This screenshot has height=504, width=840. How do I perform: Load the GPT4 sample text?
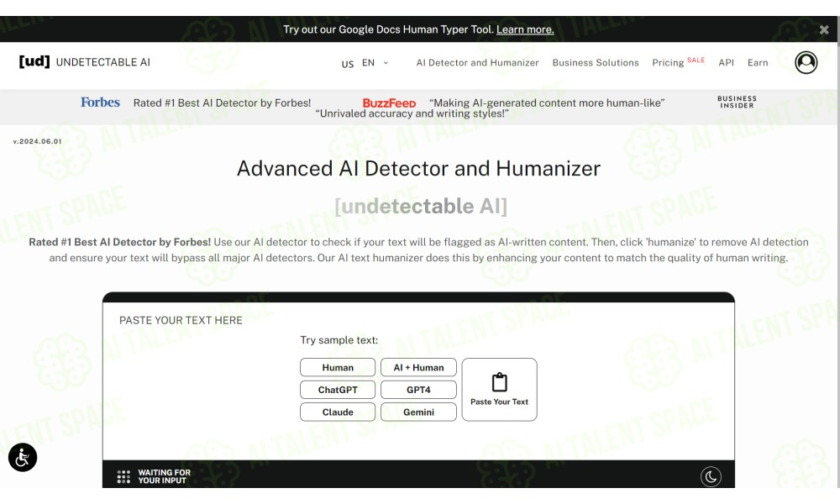click(x=418, y=390)
